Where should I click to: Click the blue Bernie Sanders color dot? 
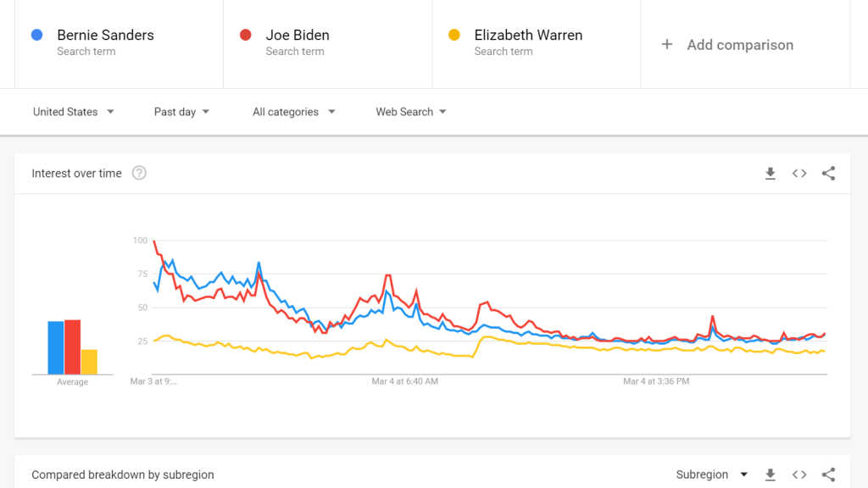click(36, 36)
